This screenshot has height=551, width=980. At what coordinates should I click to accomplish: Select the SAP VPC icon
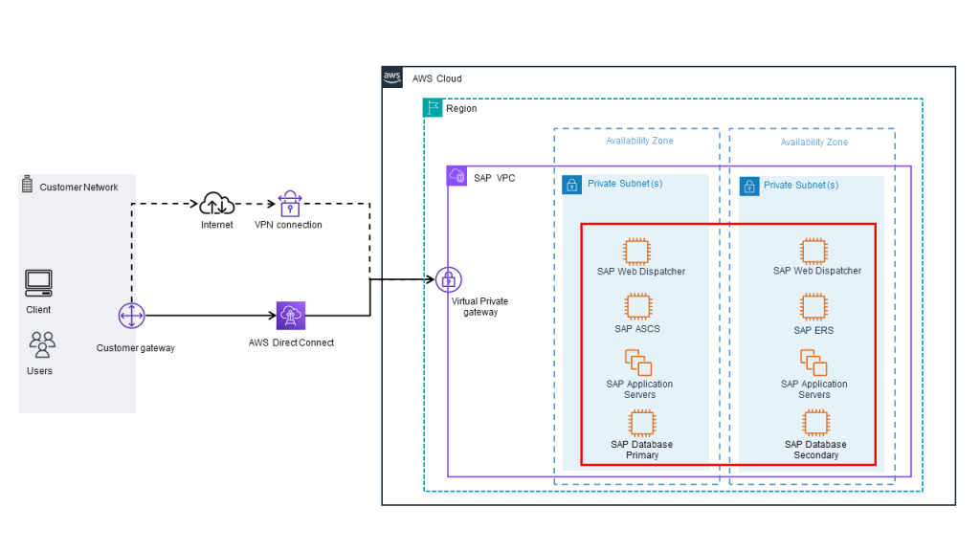(x=457, y=176)
